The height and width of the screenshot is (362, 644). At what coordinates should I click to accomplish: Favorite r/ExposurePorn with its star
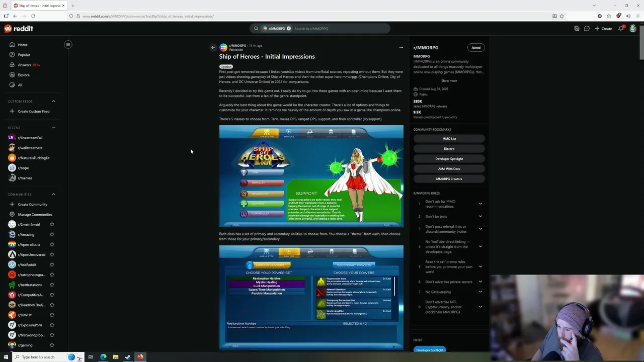pyautogui.click(x=52, y=325)
